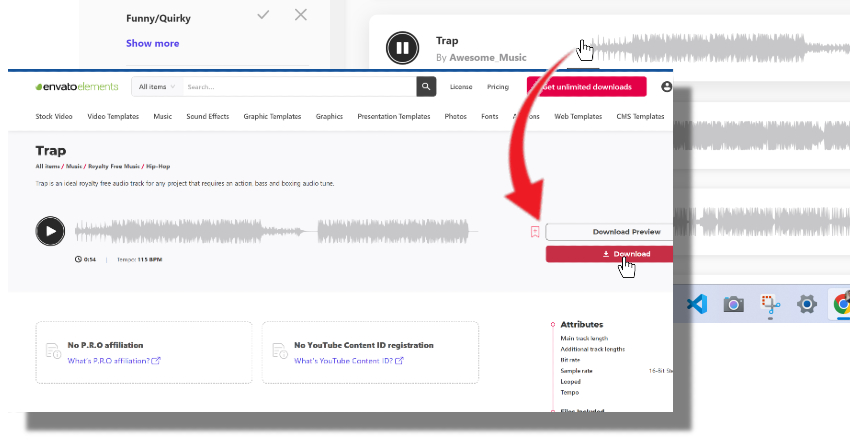This screenshot has width=850, height=446.
Task: Open the Awesome_Music author link
Action: [488, 57]
